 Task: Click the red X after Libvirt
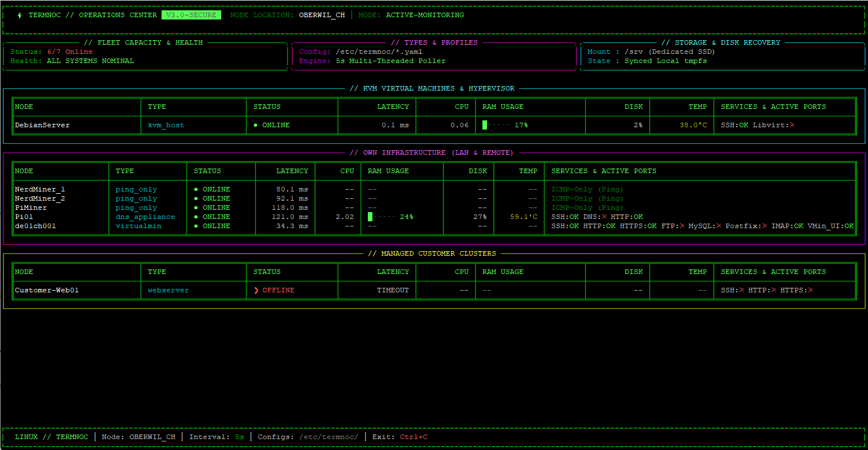pos(792,125)
